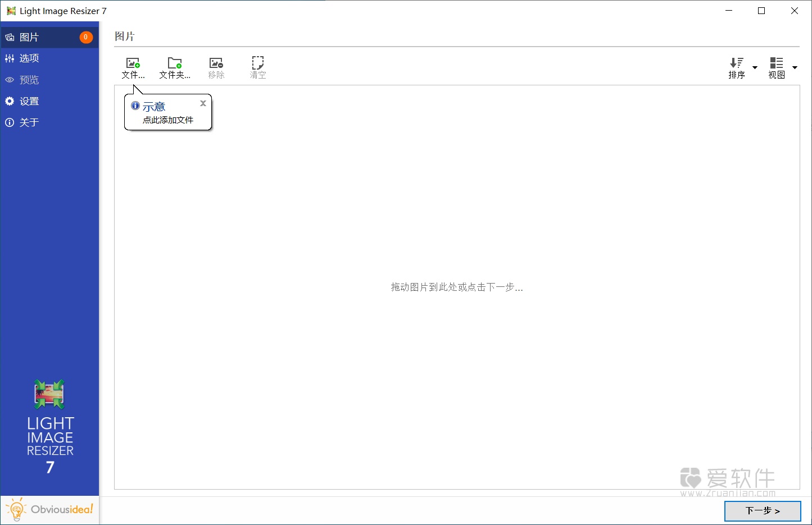Click the info icon in the 示意 tooltip
The image size is (812, 525).
pyautogui.click(x=135, y=106)
